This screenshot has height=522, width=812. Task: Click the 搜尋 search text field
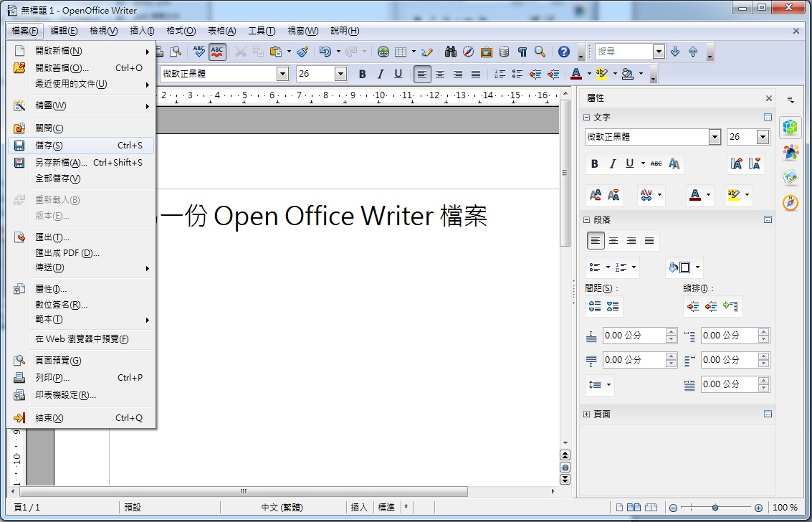623,52
